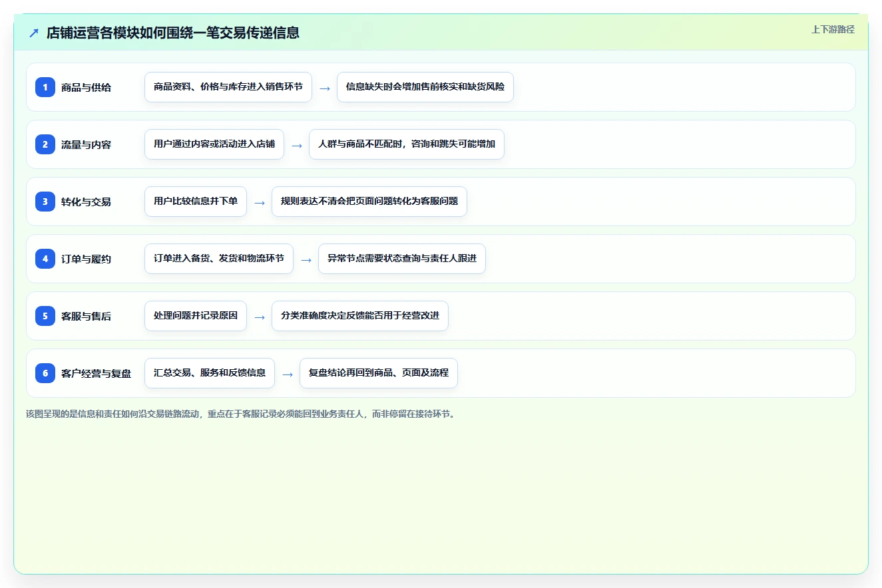Click the 用户比较信息并下单 box

[x=196, y=202]
